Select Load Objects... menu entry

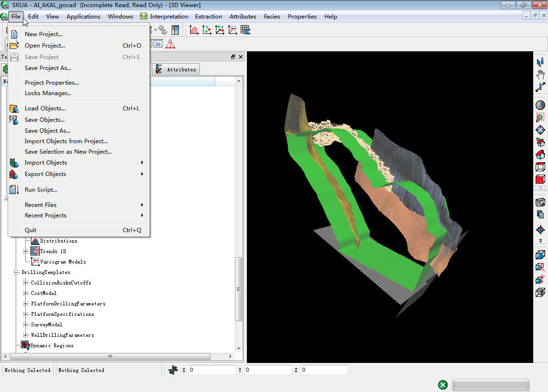[79, 108]
